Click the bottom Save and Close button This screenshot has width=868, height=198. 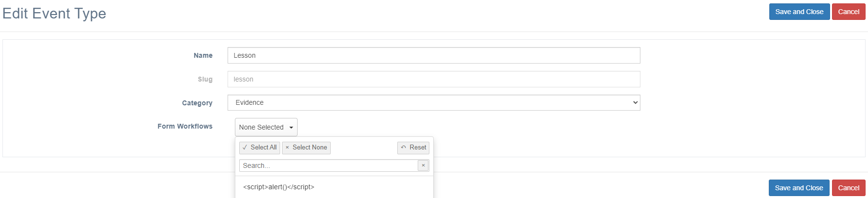tap(799, 188)
